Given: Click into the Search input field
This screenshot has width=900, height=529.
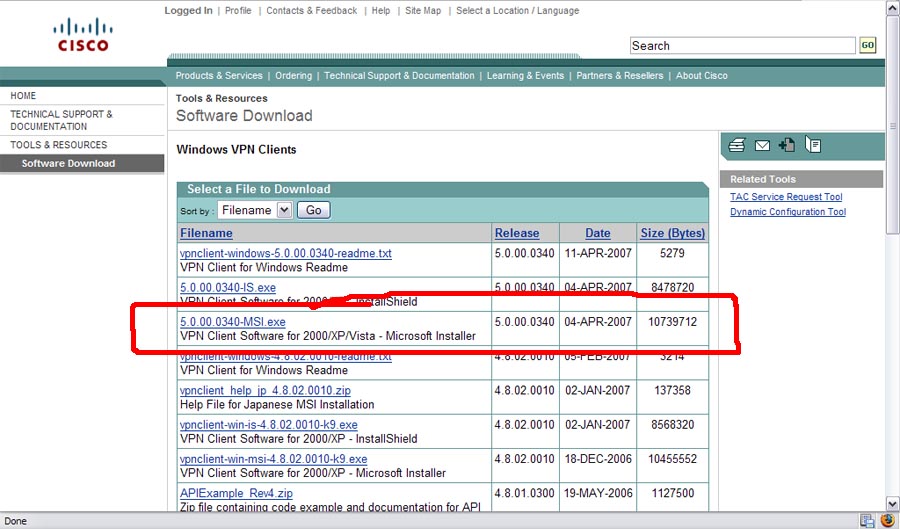Looking at the screenshot, I should tap(743, 46).
